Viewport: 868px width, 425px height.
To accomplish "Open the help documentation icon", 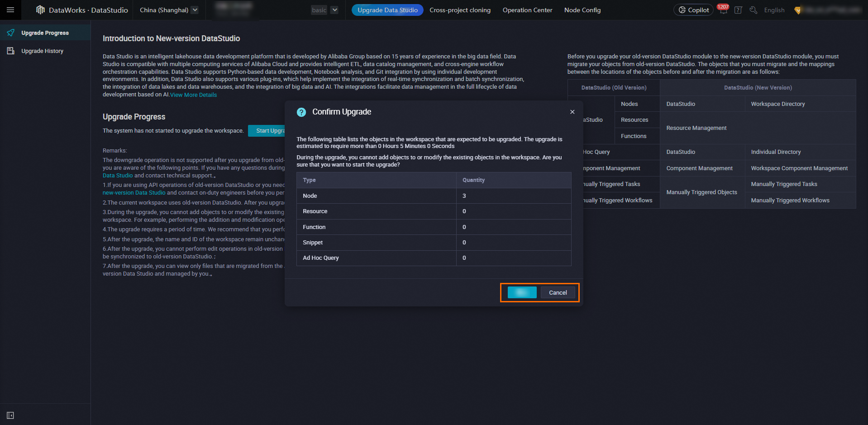I will click(x=738, y=10).
